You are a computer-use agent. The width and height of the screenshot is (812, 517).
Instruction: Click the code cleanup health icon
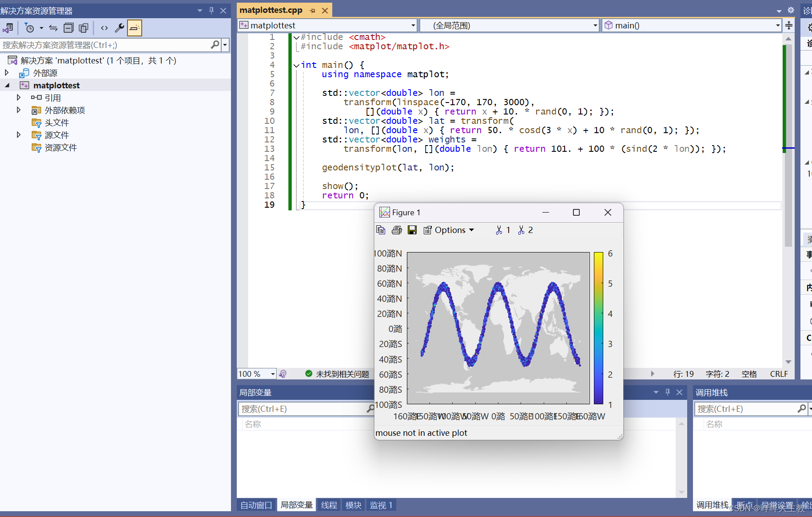click(x=283, y=374)
